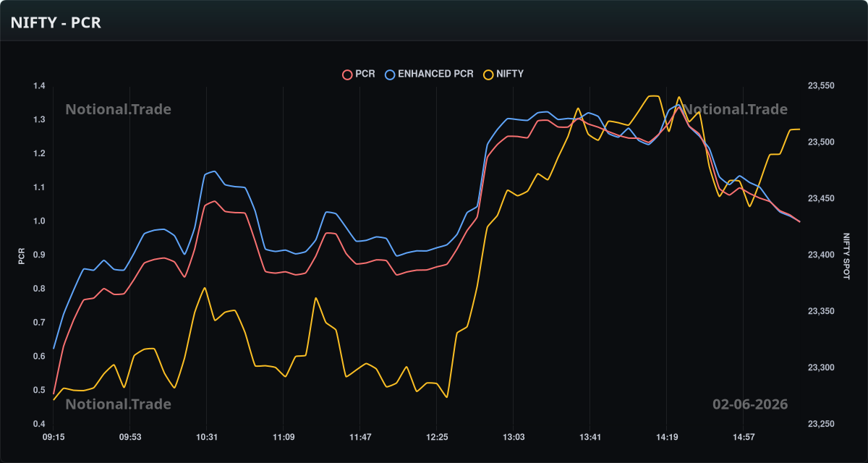Click the 11:09 time axis label
The image size is (868, 463).
[x=284, y=437]
